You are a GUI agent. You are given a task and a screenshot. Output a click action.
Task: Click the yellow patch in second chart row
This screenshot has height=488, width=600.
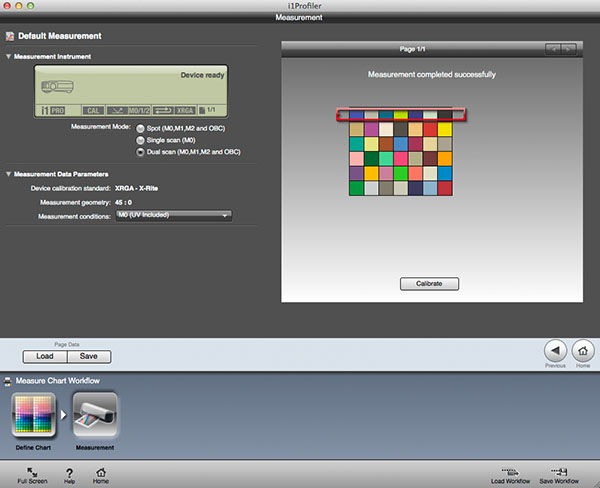(445, 129)
